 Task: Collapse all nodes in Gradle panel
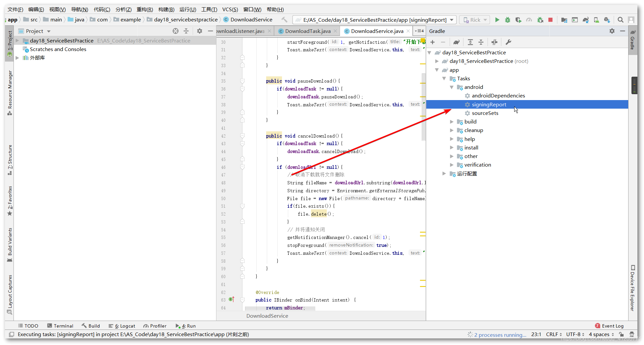pos(481,42)
